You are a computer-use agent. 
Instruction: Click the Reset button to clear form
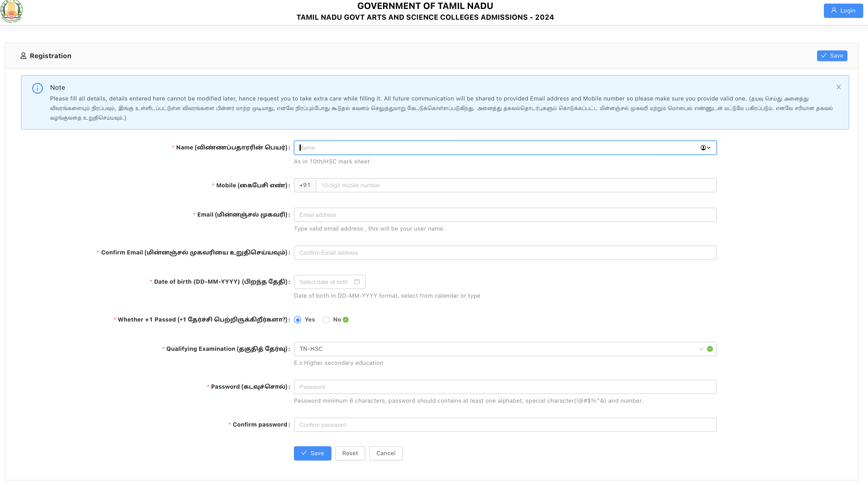click(x=350, y=453)
